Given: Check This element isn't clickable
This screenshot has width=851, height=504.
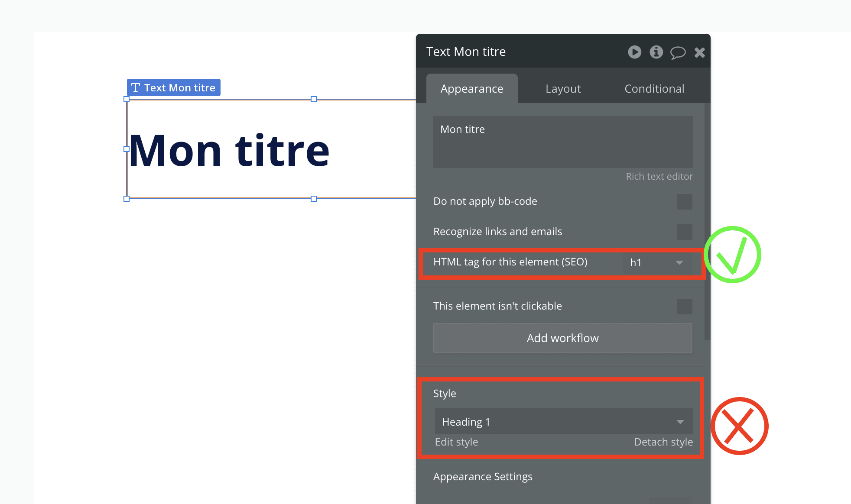Looking at the screenshot, I should click(684, 307).
